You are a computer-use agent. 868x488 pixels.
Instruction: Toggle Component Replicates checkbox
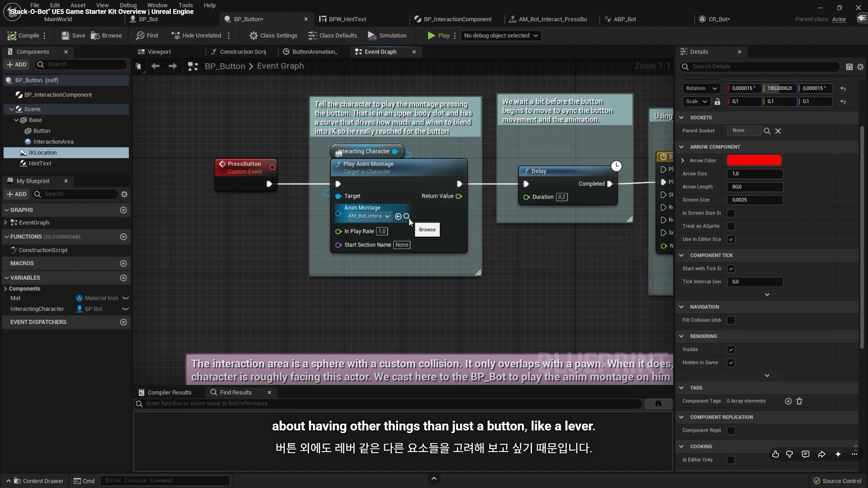(x=731, y=430)
